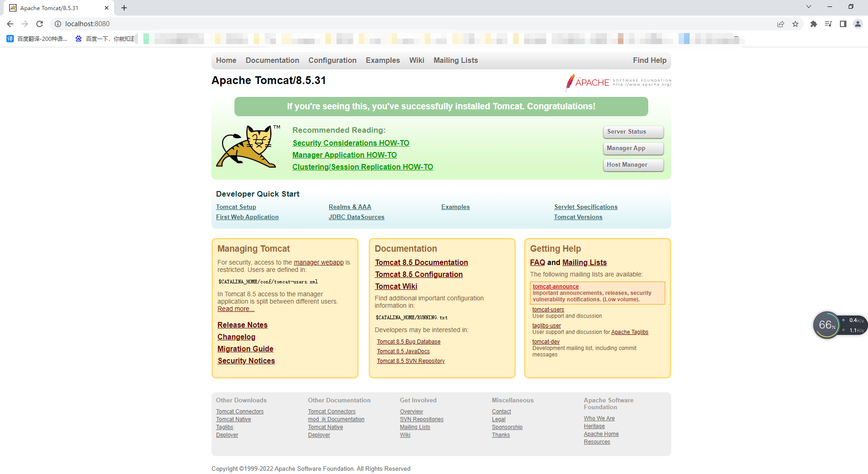
Task: Open the Changelog link
Action: pos(236,337)
